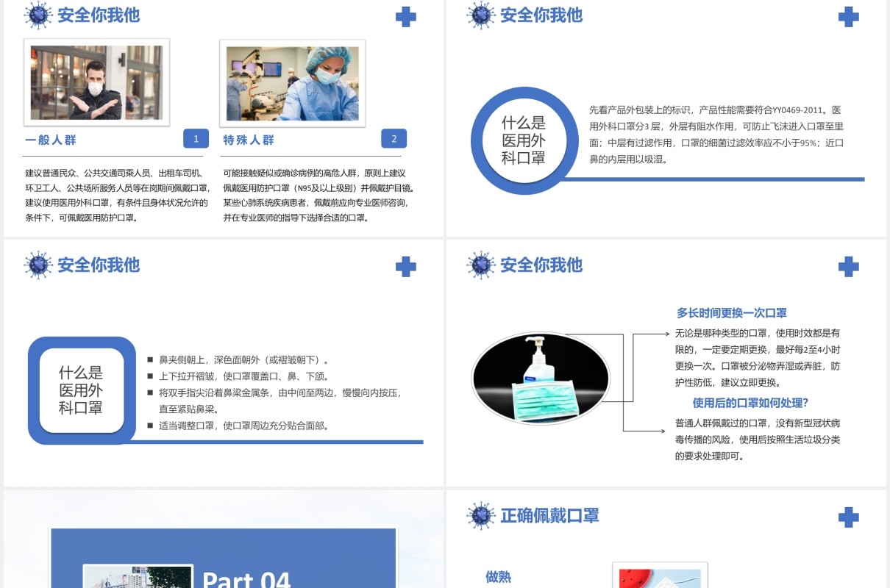Click the oval photo of sanitizer and mask

pos(541,377)
